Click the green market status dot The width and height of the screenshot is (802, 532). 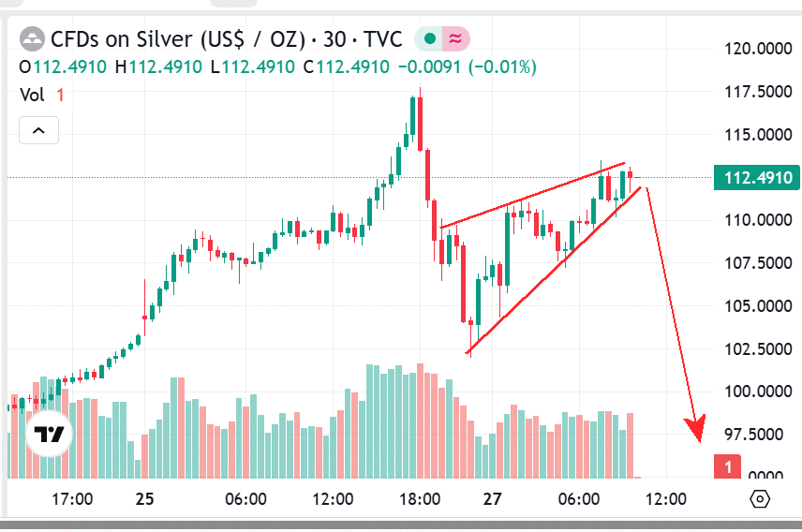pyautogui.click(x=429, y=39)
